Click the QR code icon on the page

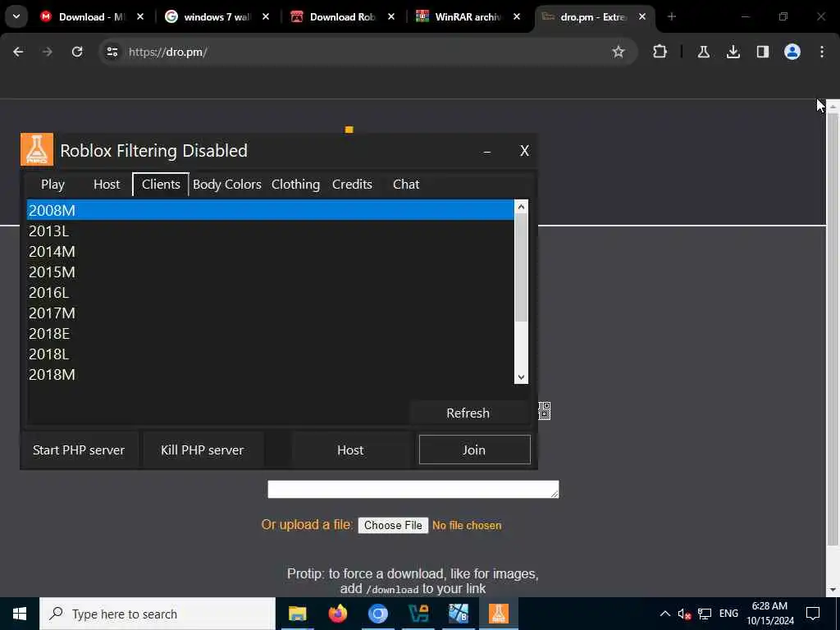coord(545,411)
